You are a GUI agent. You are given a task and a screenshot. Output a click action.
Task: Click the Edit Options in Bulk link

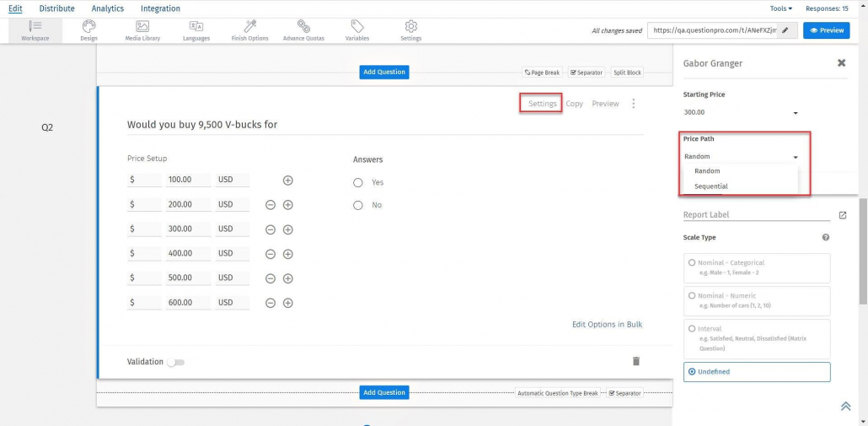[x=607, y=324]
